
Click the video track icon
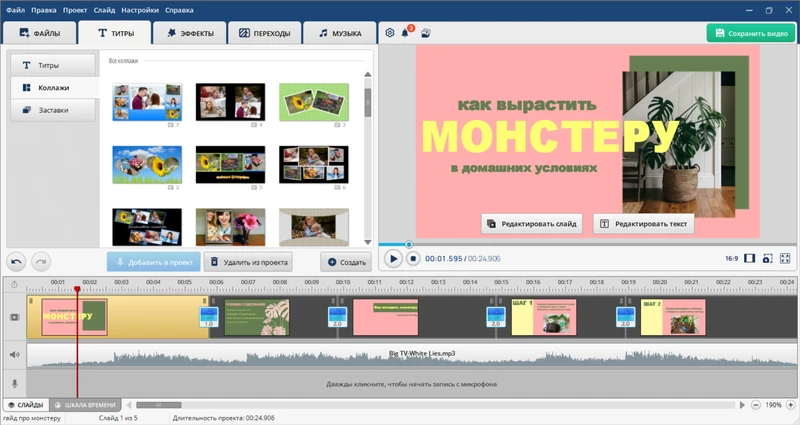[x=14, y=317]
